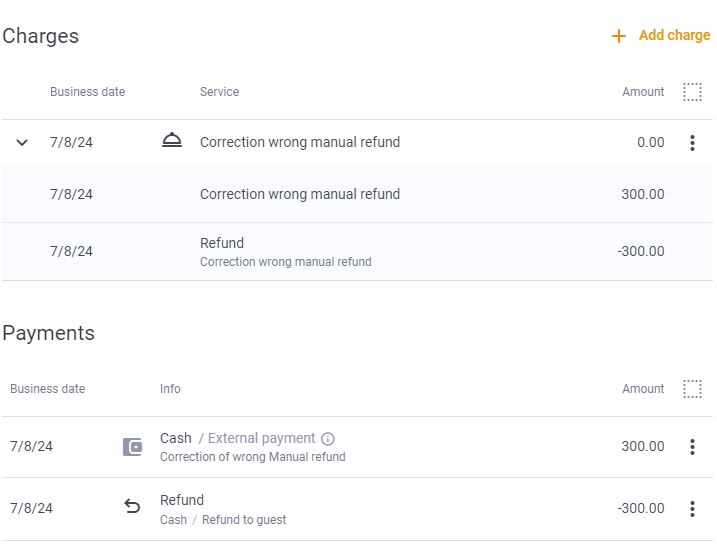This screenshot has height=546, width=717.
Task: Click the Amount column header in Charges
Action: pos(643,92)
